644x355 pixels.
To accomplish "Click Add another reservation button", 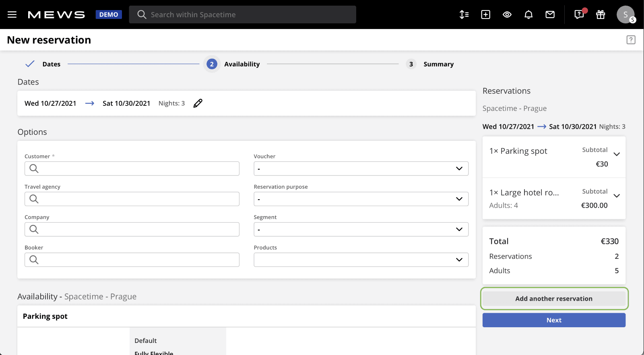I will tap(553, 299).
